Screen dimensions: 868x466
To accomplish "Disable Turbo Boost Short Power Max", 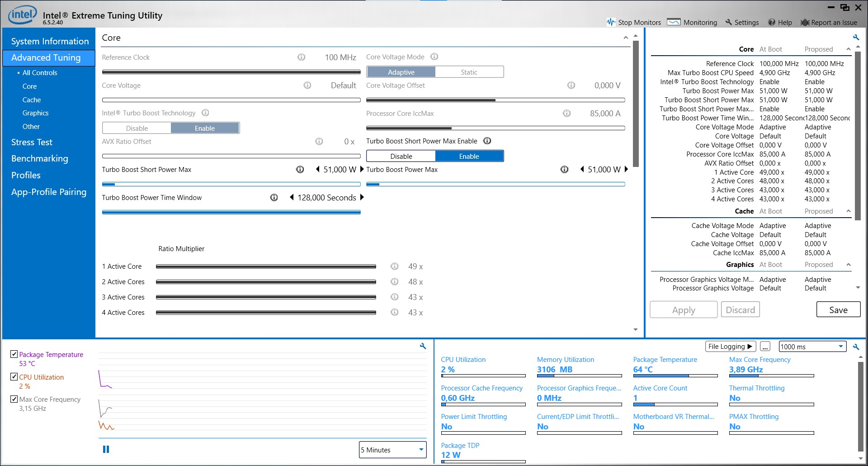I will [401, 156].
